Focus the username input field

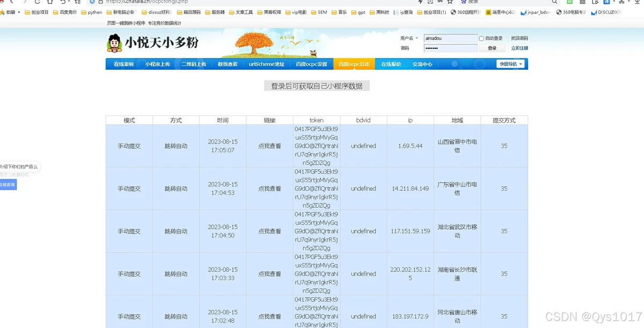(x=450, y=39)
